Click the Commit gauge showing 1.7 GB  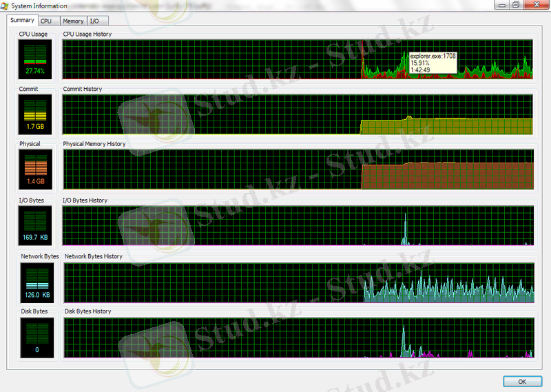tap(35, 114)
